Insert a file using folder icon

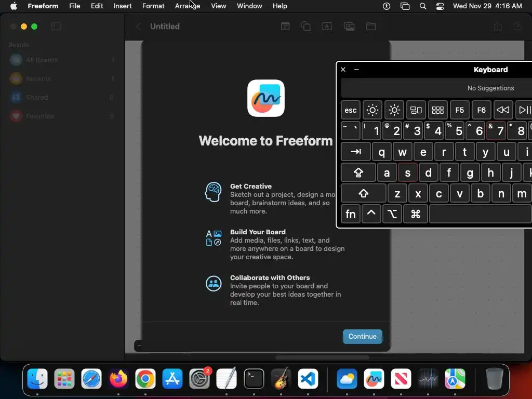371,26
